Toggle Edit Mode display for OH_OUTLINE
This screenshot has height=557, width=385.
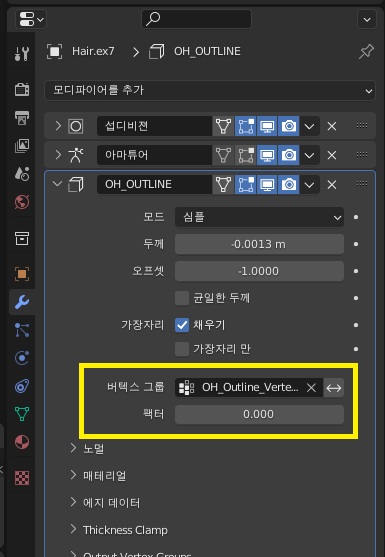245,184
